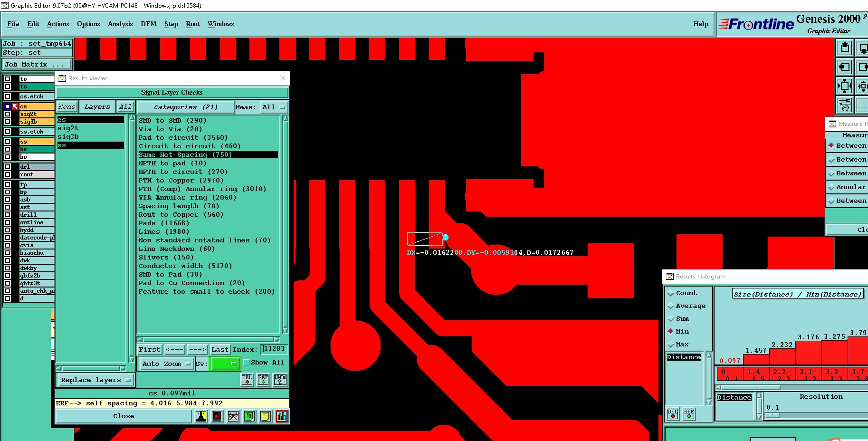The width and height of the screenshot is (868, 441).
Task: Click the histogram horizontal scrollbar
Action: click(792, 388)
